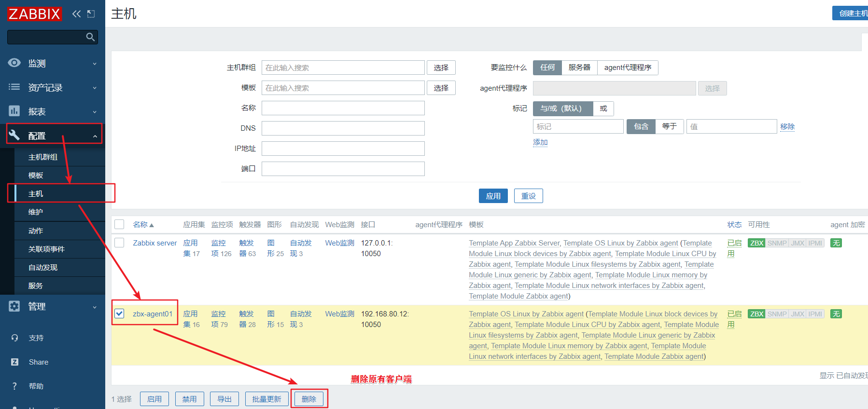Tick the select-all hosts checkbox
Viewport: 868px width, 409px height.
coord(119,224)
